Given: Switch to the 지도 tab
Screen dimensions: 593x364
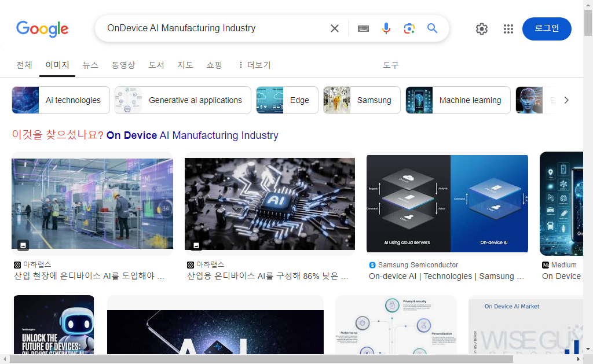Looking at the screenshot, I should (185, 65).
